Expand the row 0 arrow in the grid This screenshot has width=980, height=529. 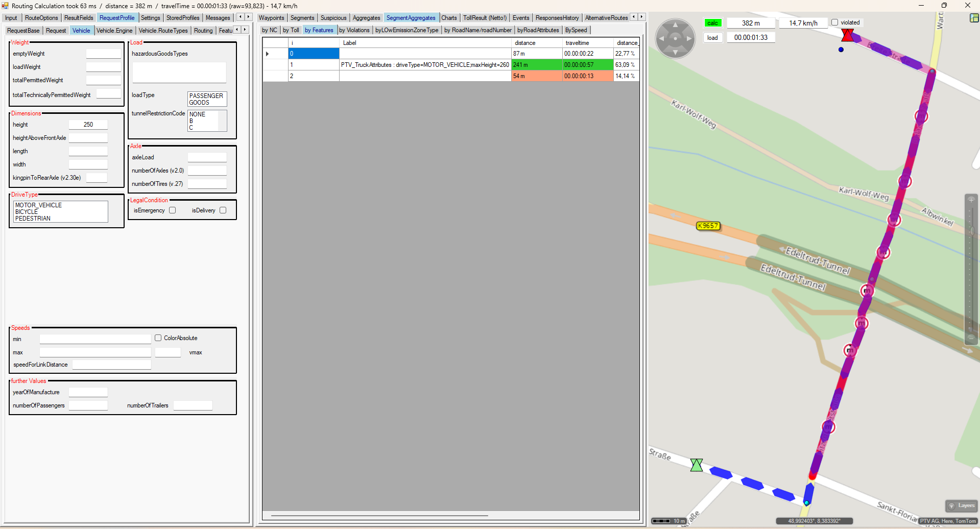coord(267,54)
